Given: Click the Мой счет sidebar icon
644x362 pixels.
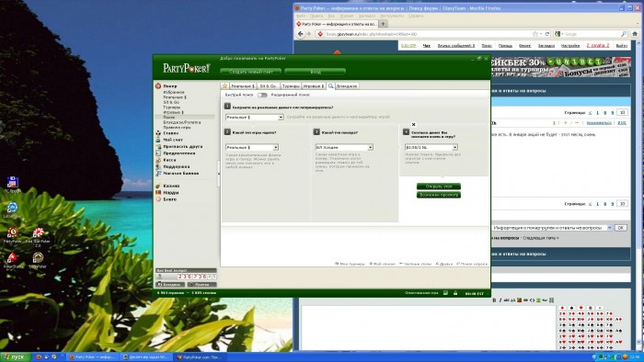Looking at the screenshot, I should (158, 140).
